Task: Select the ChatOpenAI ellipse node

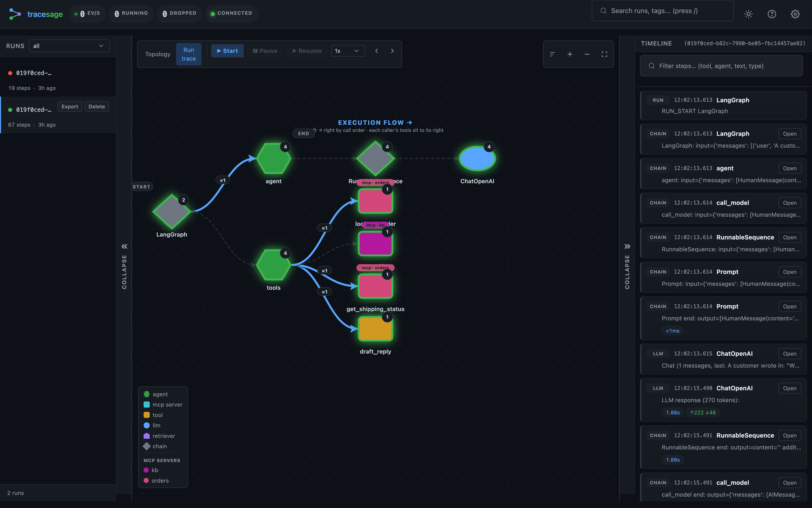Action: [x=477, y=158]
